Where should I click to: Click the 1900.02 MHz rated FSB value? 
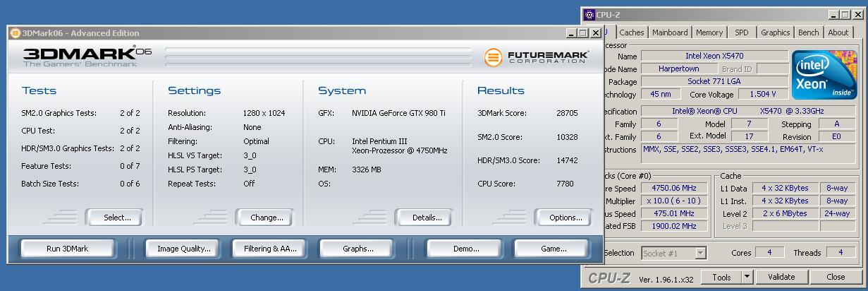(x=674, y=226)
